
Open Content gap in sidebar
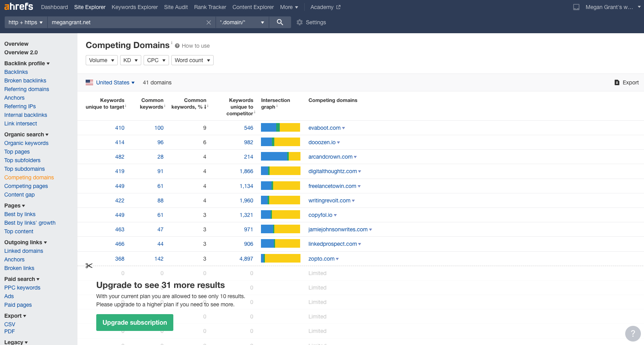point(20,195)
